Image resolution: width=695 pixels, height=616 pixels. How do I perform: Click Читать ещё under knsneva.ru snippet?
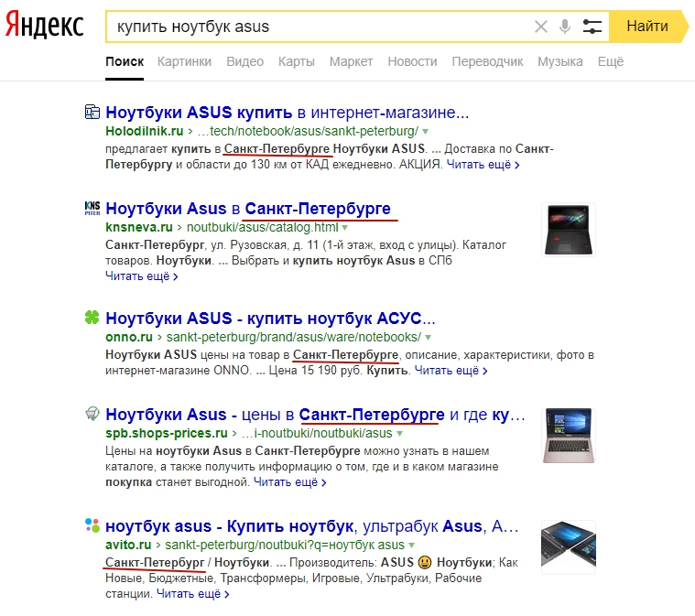tap(142, 276)
